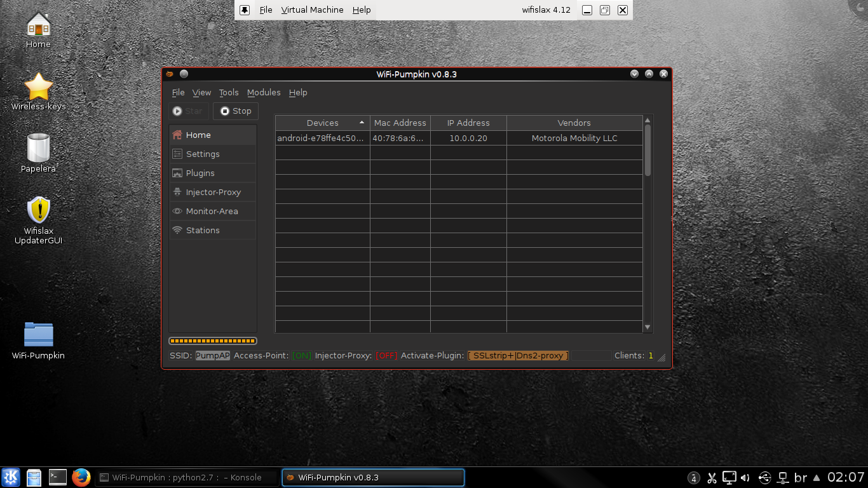Screen dimensions: 868x488
Task: Stop the access point
Action: [x=236, y=111]
